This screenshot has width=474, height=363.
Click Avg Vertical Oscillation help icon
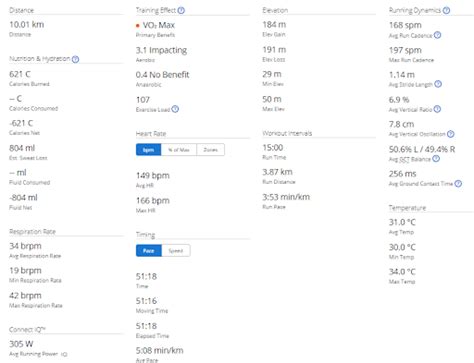[x=451, y=134]
